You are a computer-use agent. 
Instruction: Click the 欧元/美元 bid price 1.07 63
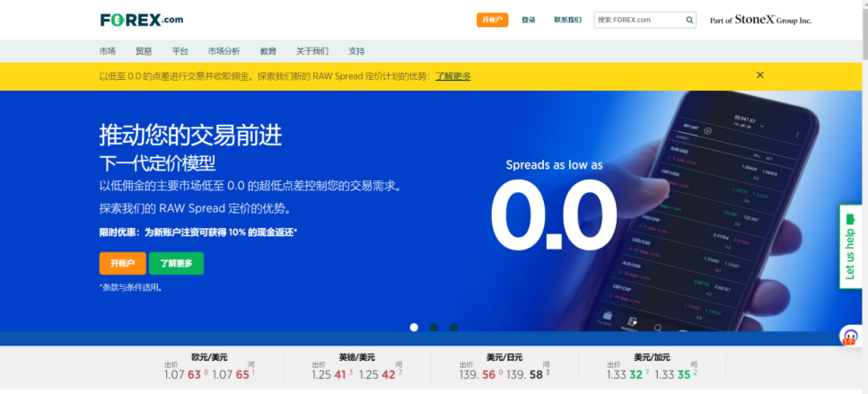click(x=186, y=374)
